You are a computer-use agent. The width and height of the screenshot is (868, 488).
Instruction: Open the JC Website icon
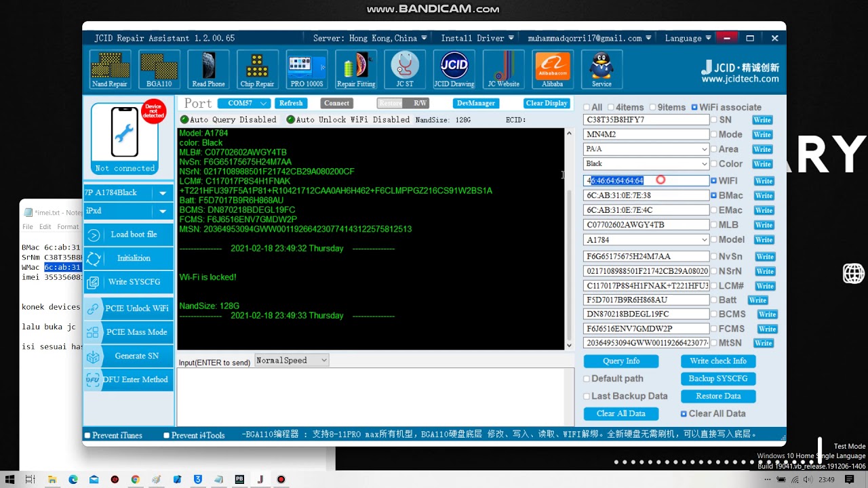503,69
